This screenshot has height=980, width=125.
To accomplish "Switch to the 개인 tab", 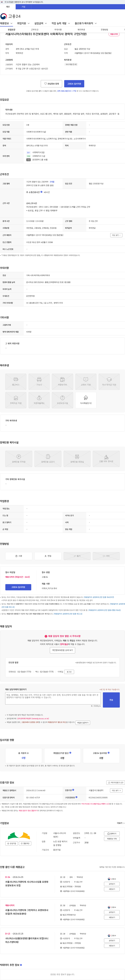I will [8, 7].
